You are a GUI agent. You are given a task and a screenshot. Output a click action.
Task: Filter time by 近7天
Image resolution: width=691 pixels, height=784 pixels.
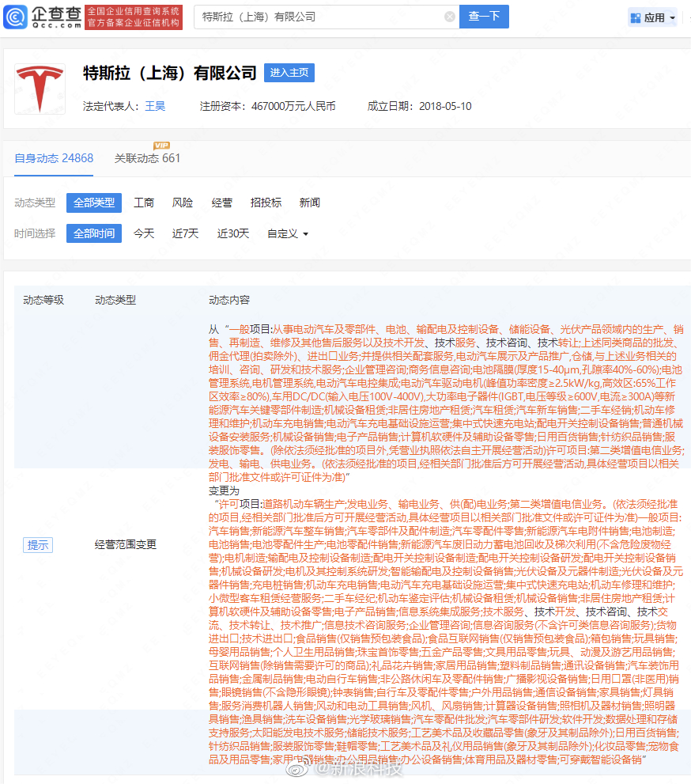tap(185, 233)
